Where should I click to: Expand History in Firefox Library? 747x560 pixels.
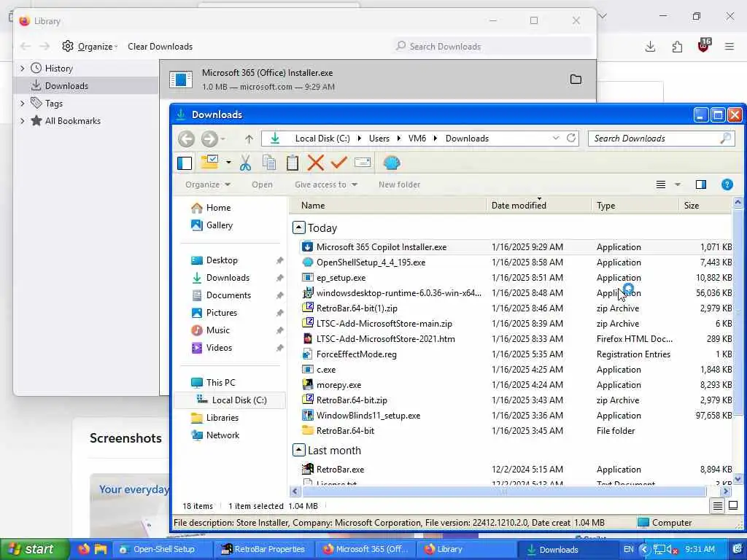[22, 69]
